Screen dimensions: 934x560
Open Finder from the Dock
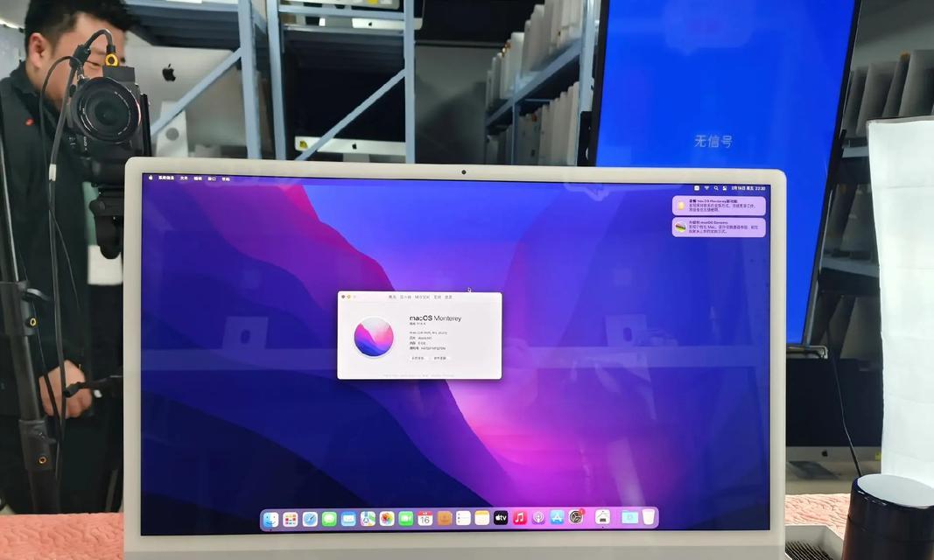pos(270,519)
